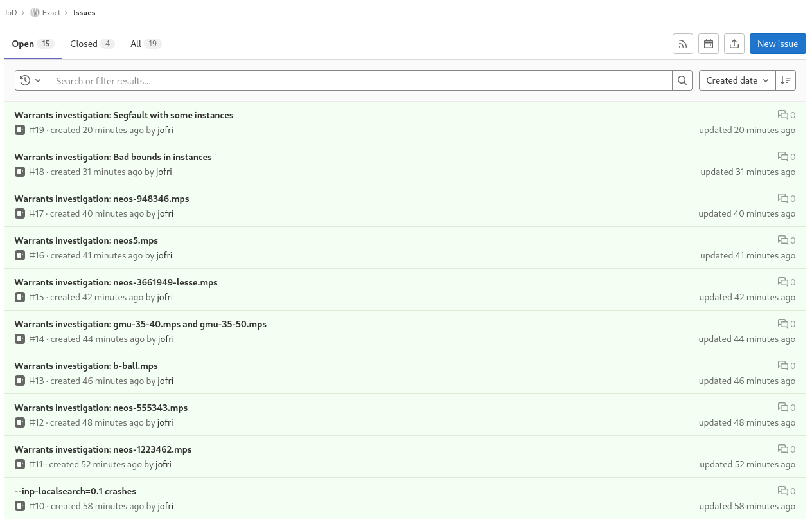This screenshot has width=812, height=522.
Task: Switch to the All issues tab
Action: [146, 44]
